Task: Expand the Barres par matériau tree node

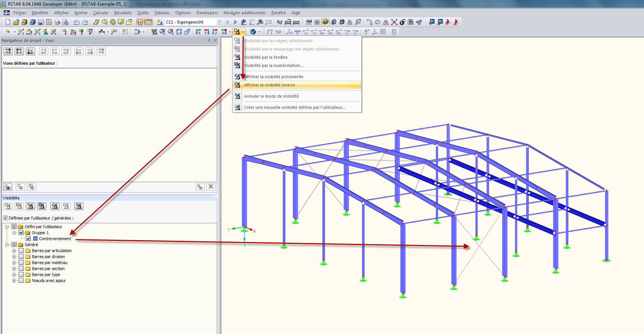Action: (x=14, y=263)
